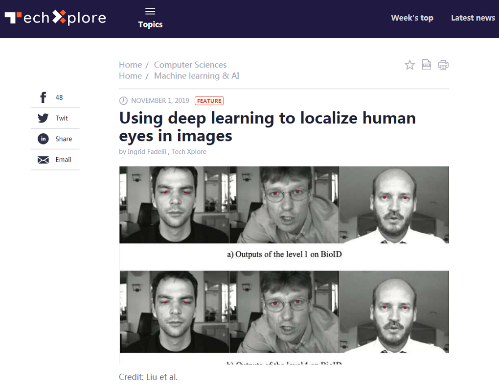Open Latest news section
499x387 pixels.
pyautogui.click(x=473, y=18)
